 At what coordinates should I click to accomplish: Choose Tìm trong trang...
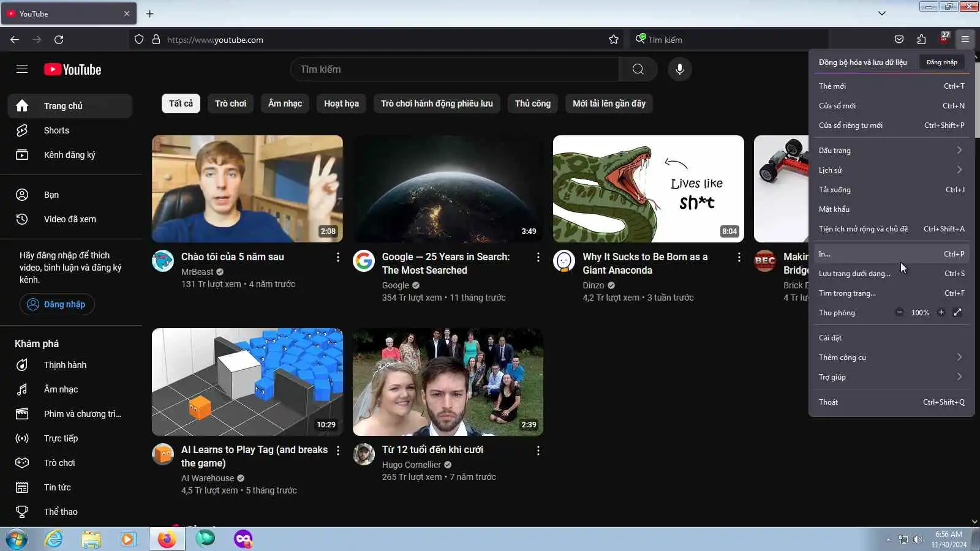(891, 293)
